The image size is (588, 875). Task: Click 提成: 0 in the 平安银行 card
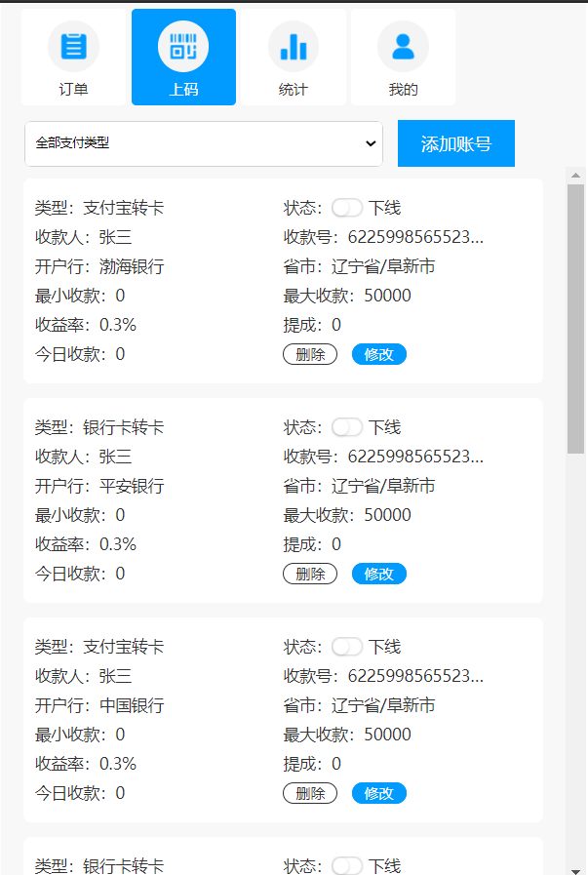tap(312, 544)
